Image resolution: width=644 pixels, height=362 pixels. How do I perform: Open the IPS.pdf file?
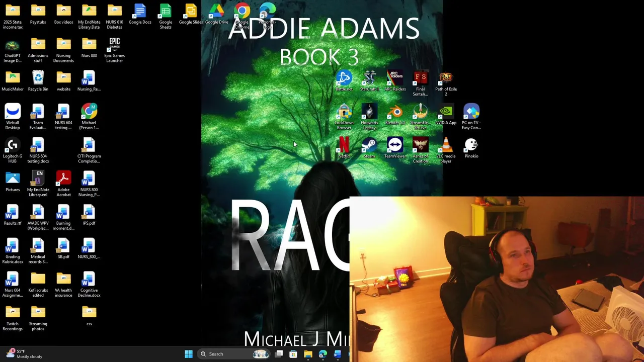[x=89, y=215]
